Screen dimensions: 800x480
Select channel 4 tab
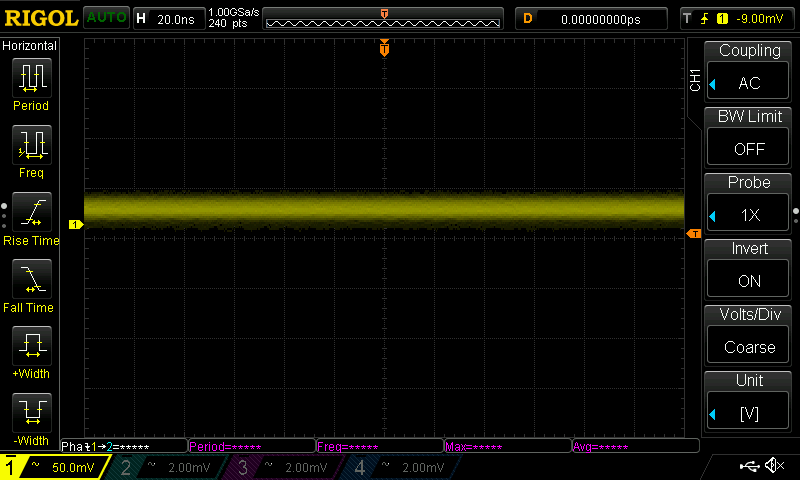(401, 467)
